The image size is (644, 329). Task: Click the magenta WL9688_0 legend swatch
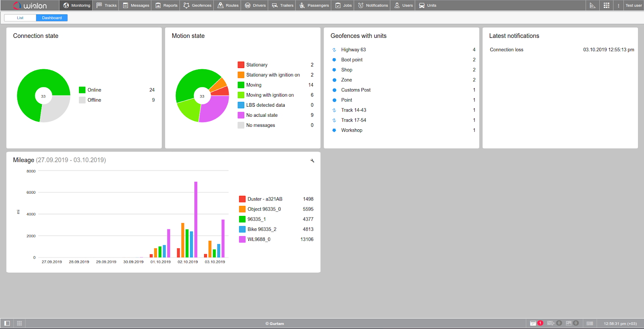tap(242, 239)
